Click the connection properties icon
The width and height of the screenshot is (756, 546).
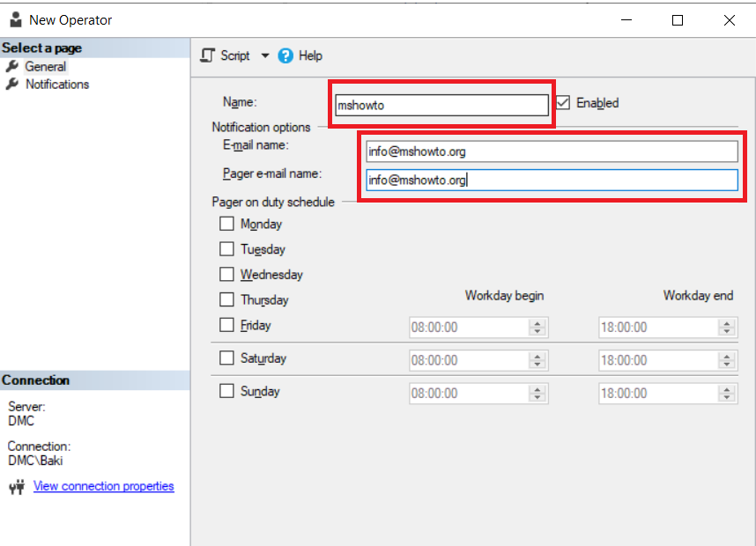pos(16,486)
